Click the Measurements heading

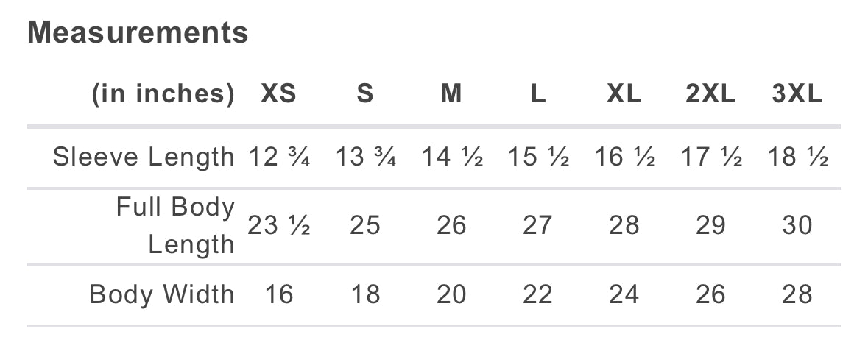(138, 32)
